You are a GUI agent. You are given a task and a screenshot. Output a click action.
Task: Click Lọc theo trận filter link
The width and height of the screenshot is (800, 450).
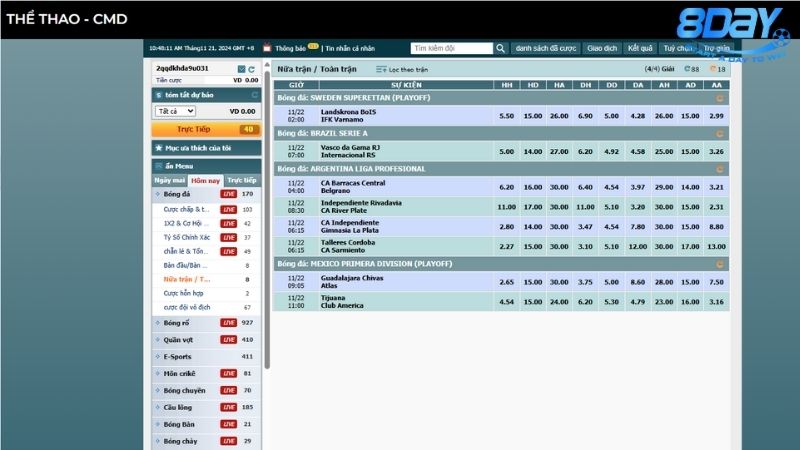pos(408,69)
